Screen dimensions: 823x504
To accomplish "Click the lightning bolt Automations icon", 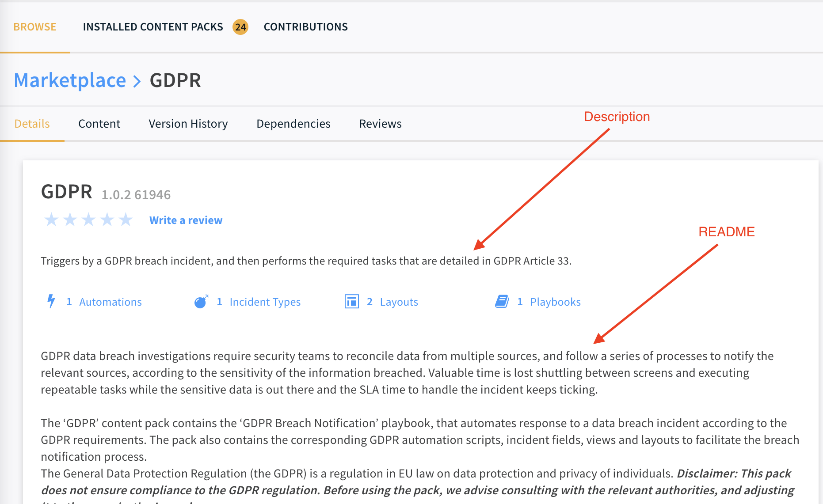I will [x=51, y=301].
